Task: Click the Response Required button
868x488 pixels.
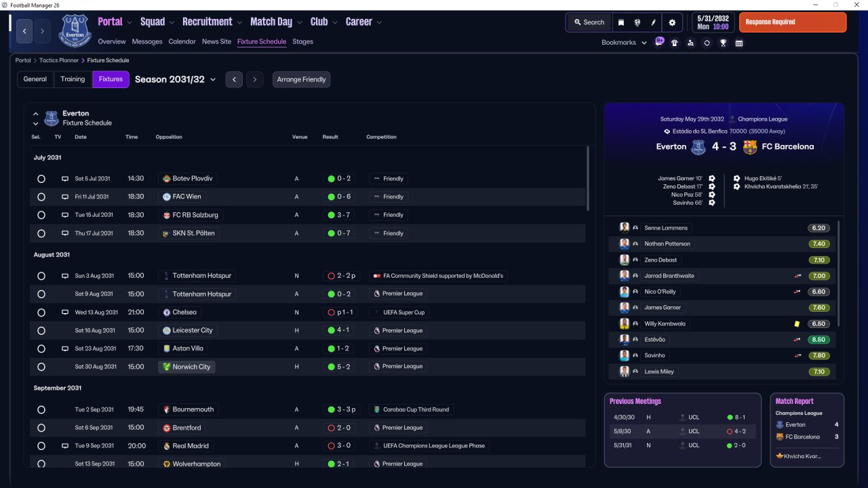Action: coord(793,22)
